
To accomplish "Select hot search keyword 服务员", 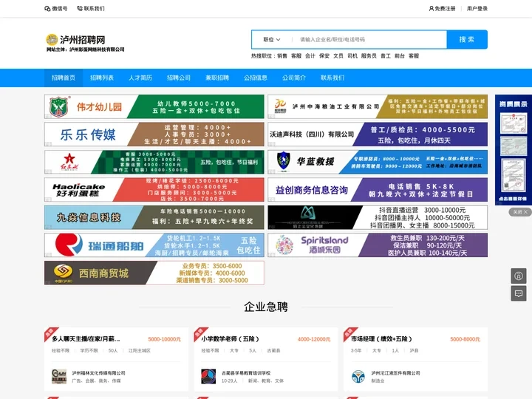I will (369, 56).
